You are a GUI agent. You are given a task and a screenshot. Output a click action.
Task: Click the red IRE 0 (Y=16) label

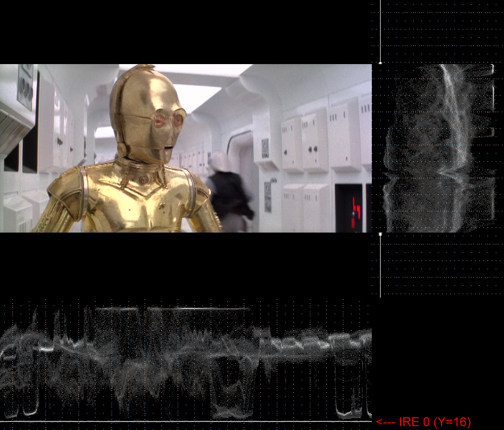point(423,422)
